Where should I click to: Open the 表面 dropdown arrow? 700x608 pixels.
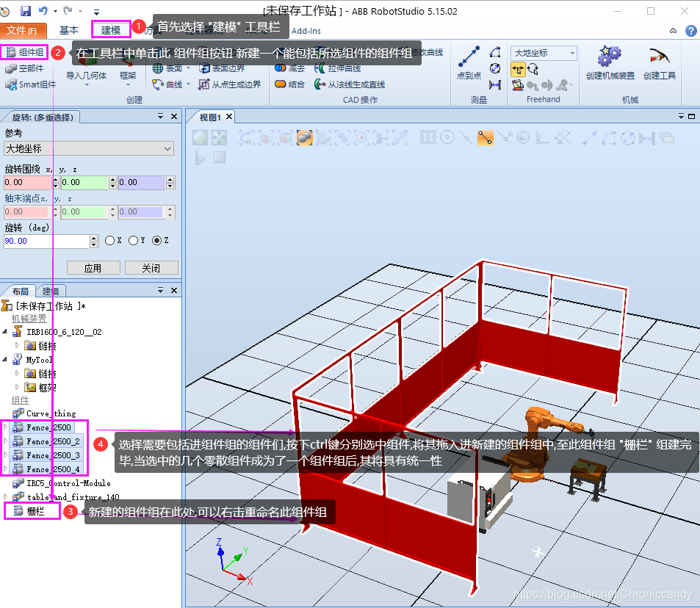pyautogui.click(x=188, y=68)
